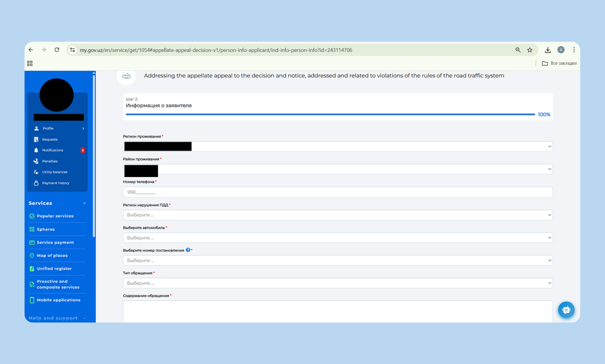This screenshot has width=605, height=364.
Task: Open the Регион нарушения ПДД dropdown
Action: click(x=337, y=215)
